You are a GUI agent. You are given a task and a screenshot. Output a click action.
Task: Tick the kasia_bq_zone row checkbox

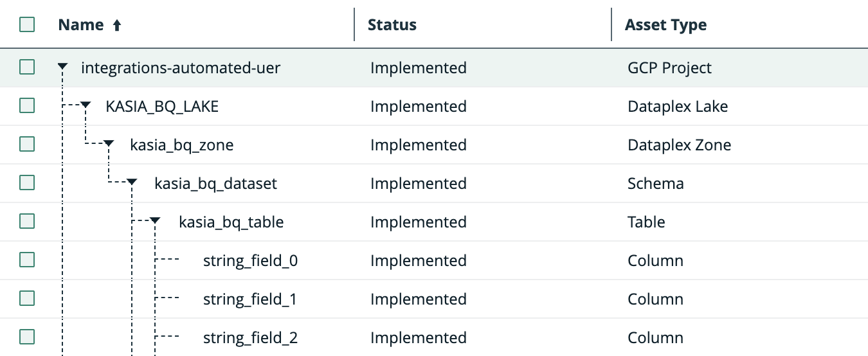[27, 144]
